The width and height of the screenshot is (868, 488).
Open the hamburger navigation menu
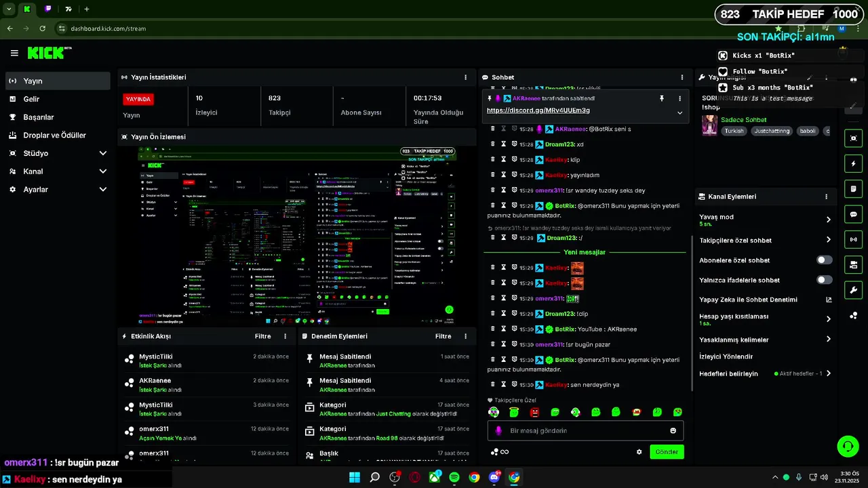pos(14,53)
